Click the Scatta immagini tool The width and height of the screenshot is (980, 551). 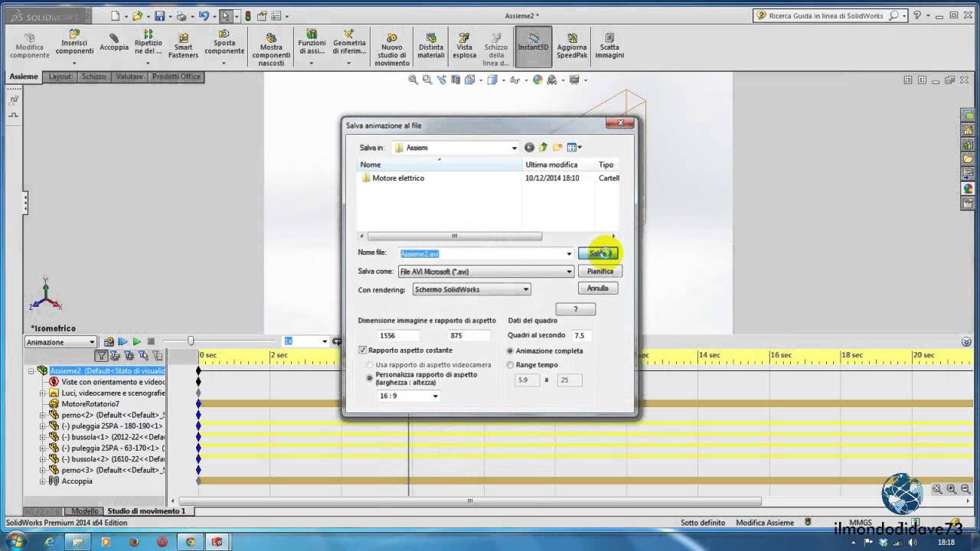coord(609,46)
